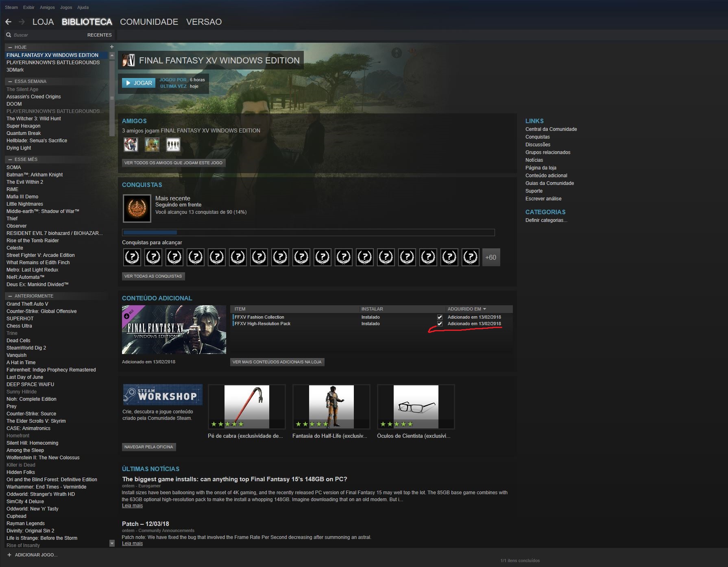Open Fantasia do Half-Life workshop item
Image resolution: width=728 pixels, height=567 pixels.
[x=331, y=407]
